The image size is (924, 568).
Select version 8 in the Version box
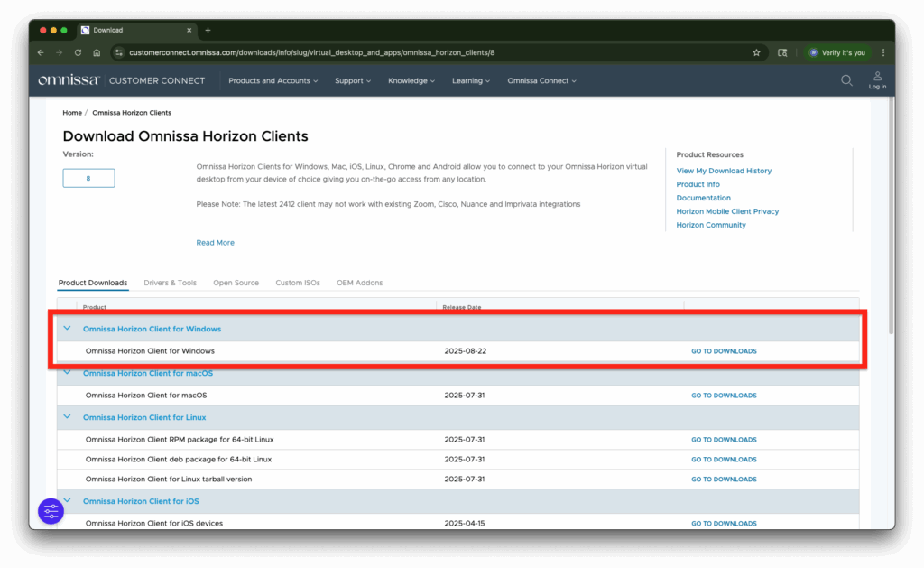(88, 179)
